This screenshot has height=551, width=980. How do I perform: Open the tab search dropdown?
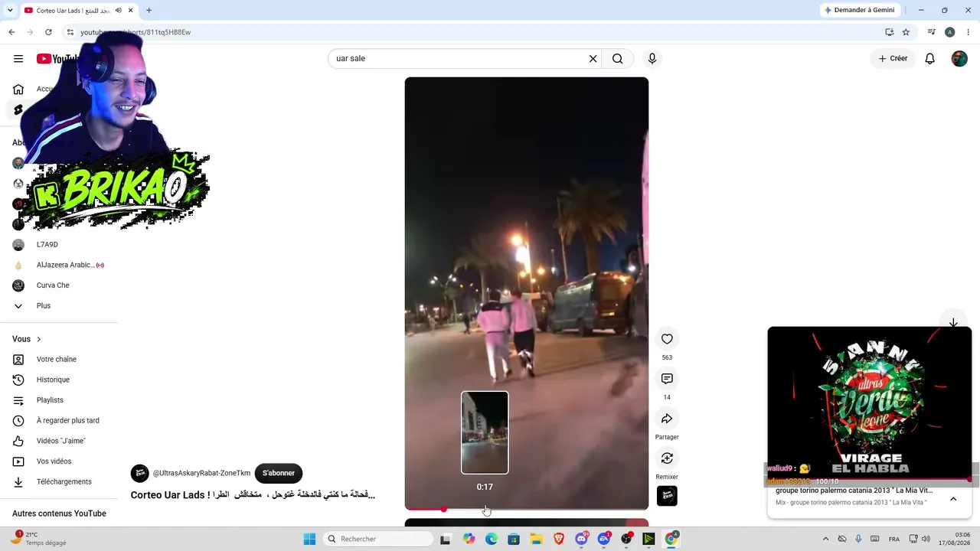(10, 10)
